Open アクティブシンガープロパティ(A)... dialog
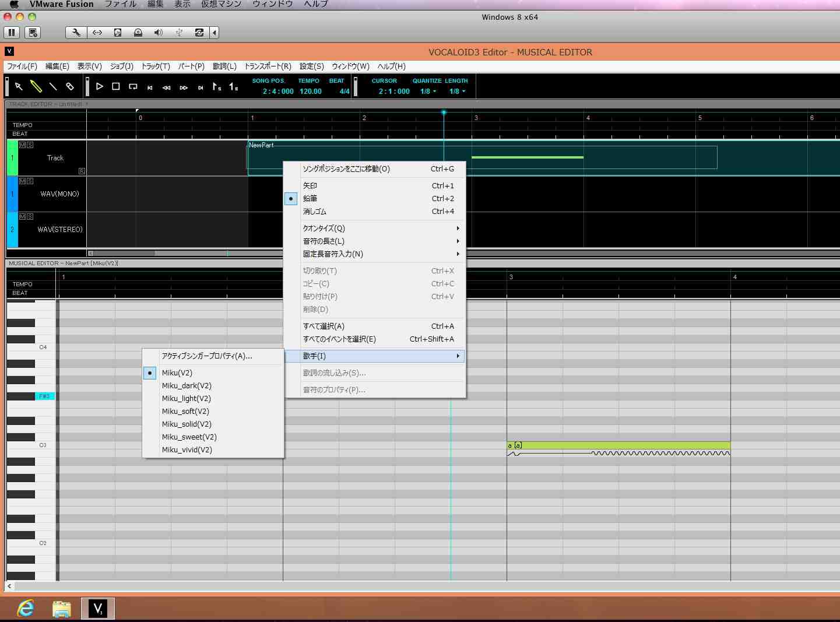Viewport: 840px width, 622px height. (207, 356)
